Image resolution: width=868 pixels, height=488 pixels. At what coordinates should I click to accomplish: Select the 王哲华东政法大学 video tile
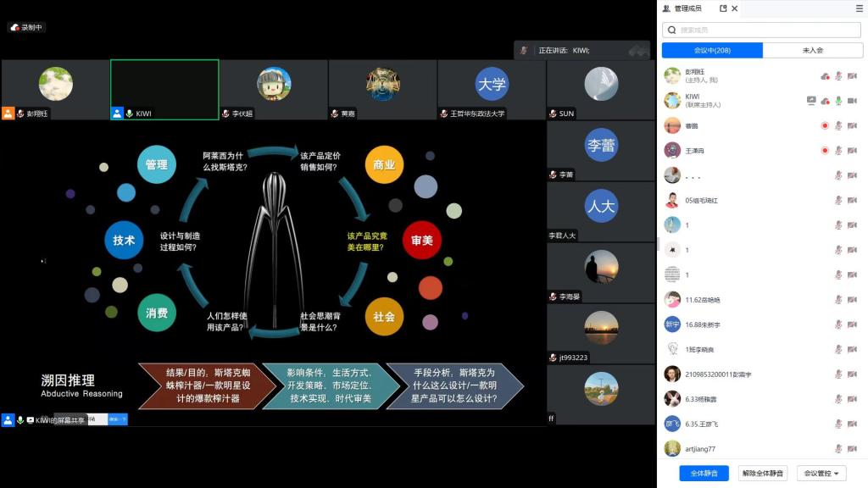[492, 90]
